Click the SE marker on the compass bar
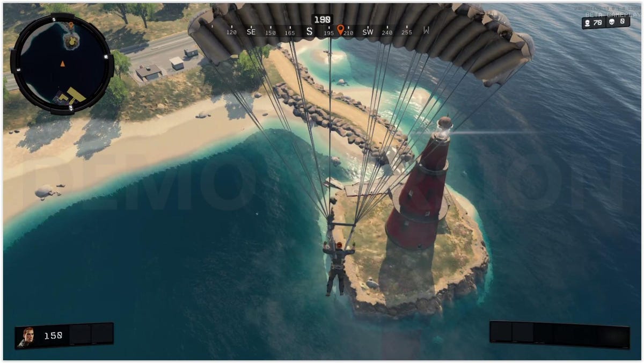The image size is (644, 363). click(x=251, y=32)
